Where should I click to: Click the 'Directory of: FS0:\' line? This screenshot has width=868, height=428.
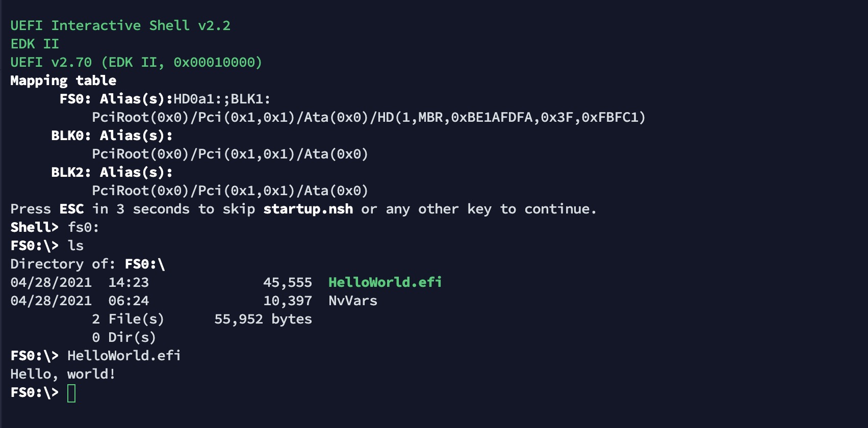(88, 264)
